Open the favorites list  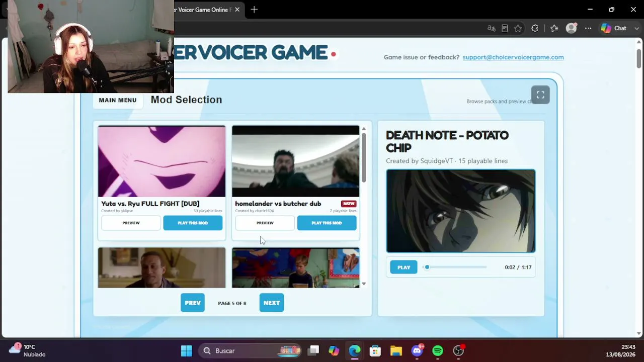[x=554, y=28]
